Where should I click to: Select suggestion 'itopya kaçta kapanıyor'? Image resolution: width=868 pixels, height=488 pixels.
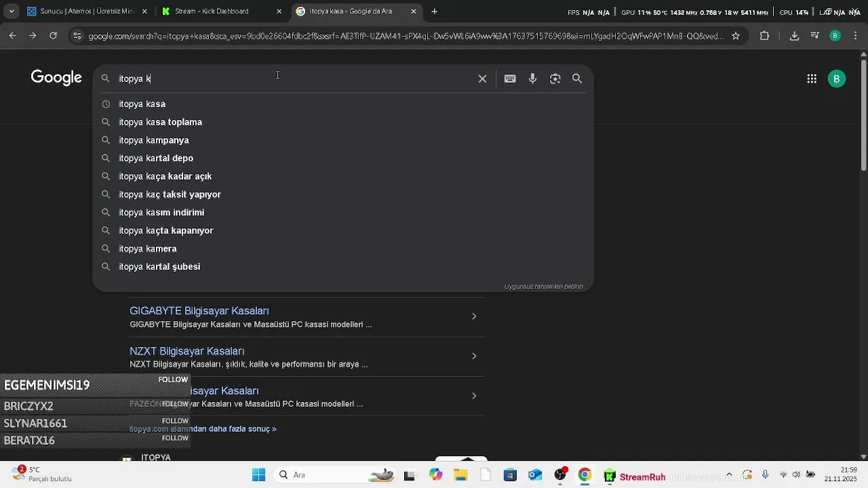[x=343, y=230]
